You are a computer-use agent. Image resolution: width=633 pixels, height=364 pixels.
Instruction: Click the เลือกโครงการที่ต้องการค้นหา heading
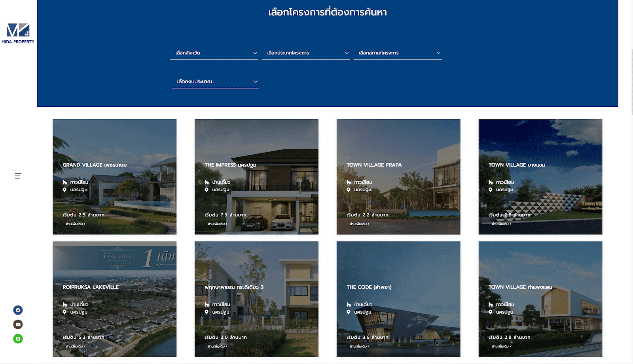pos(328,12)
